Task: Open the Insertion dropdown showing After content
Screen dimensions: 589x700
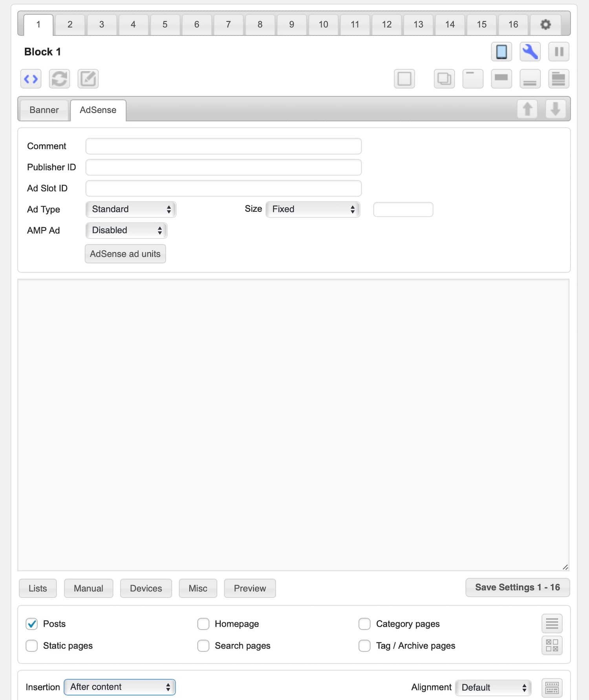Action: click(x=120, y=687)
